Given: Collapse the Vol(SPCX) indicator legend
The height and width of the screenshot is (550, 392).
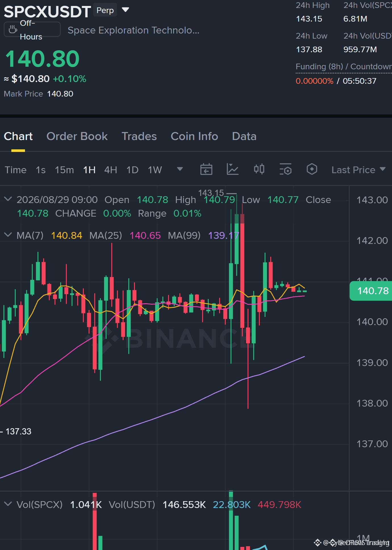Looking at the screenshot, I should (x=8, y=504).
